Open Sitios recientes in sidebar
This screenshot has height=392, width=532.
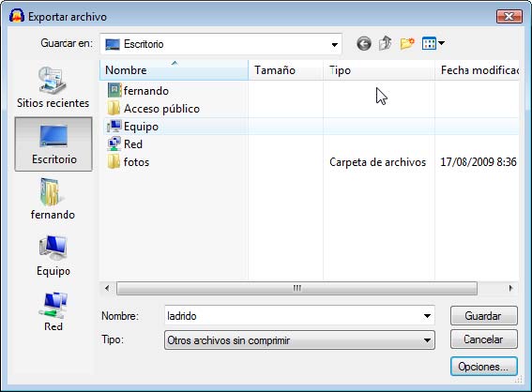pos(53,87)
